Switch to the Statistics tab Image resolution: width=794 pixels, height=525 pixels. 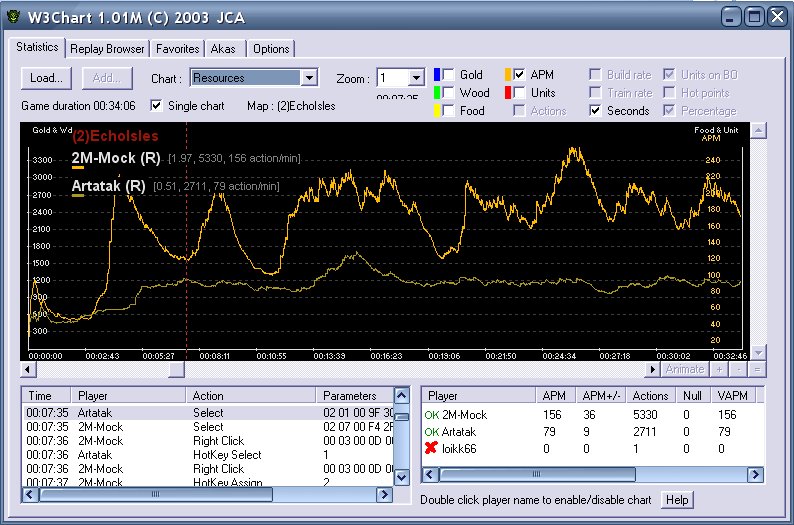pos(37,47)
